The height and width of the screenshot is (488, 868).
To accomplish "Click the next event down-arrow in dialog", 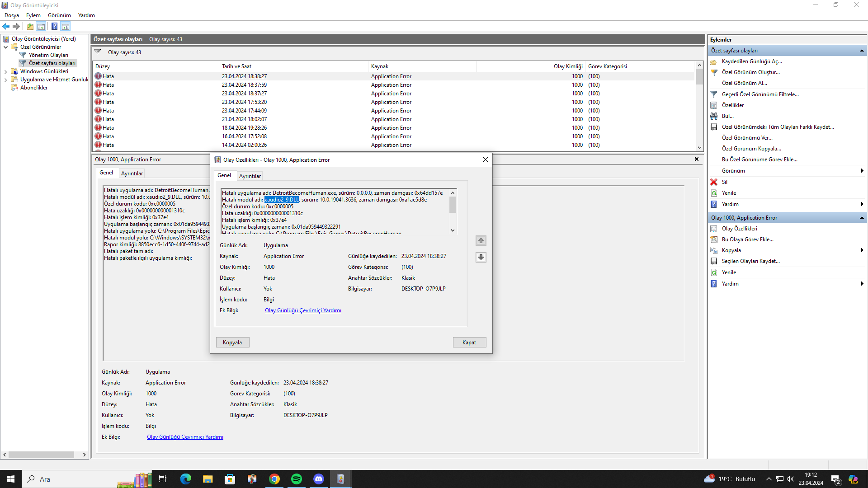I will tap(481, 257).
